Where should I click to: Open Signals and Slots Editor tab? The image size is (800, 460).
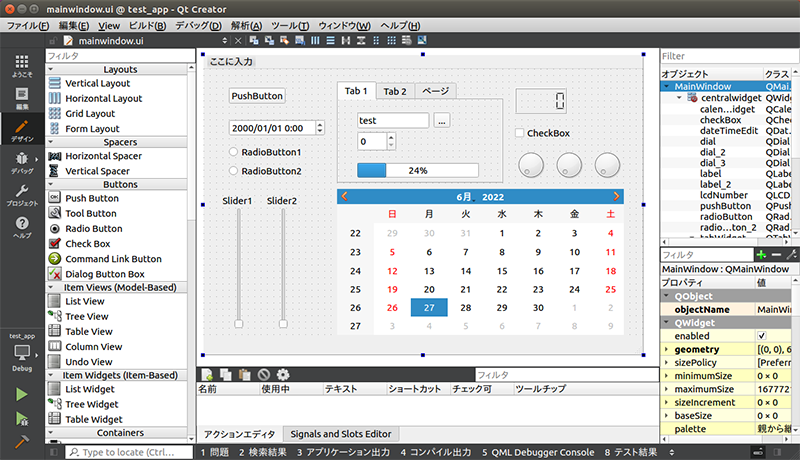[341, 434]
